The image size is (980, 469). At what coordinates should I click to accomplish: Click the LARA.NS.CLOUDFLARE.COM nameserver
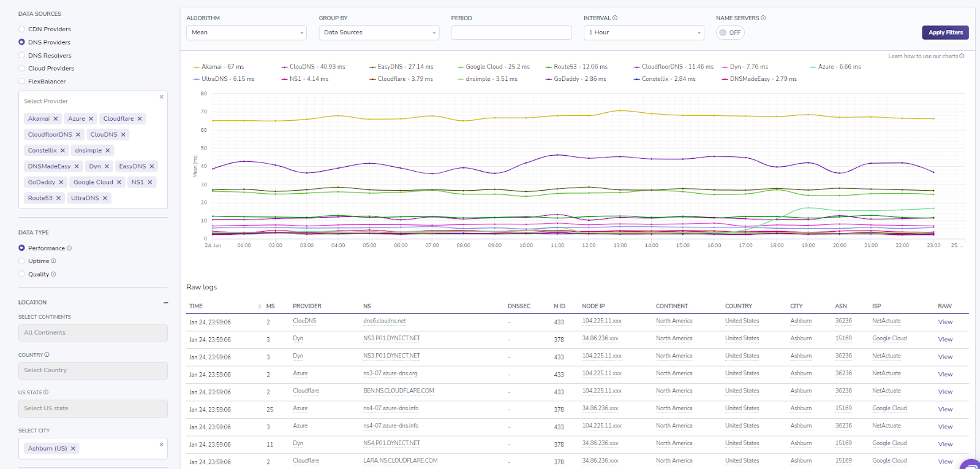click(401, 461)
